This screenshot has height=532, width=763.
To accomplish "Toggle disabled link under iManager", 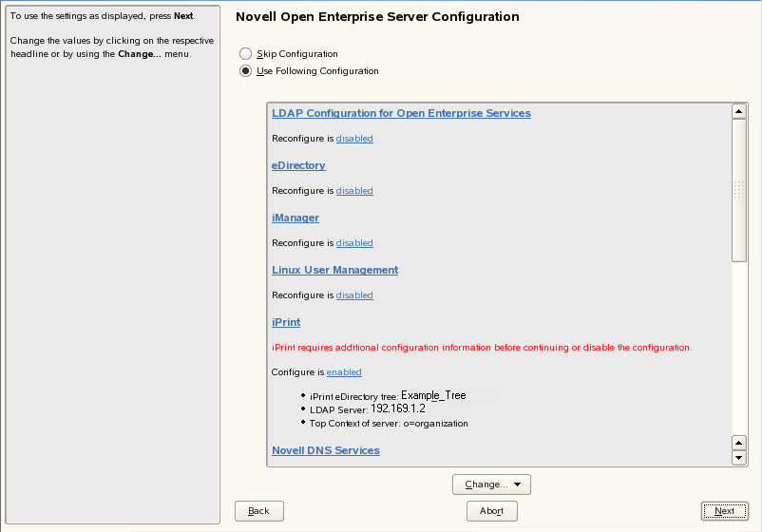I will [354, 243].
